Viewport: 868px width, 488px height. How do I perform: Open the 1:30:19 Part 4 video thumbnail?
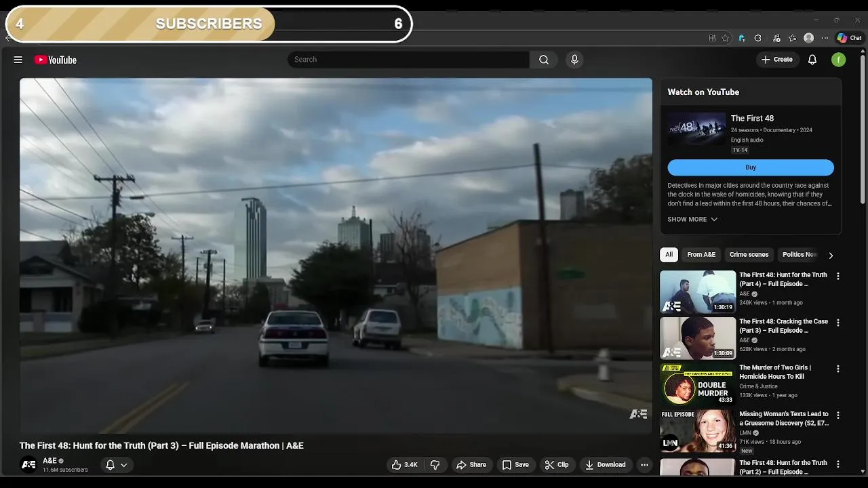[698, 291]
